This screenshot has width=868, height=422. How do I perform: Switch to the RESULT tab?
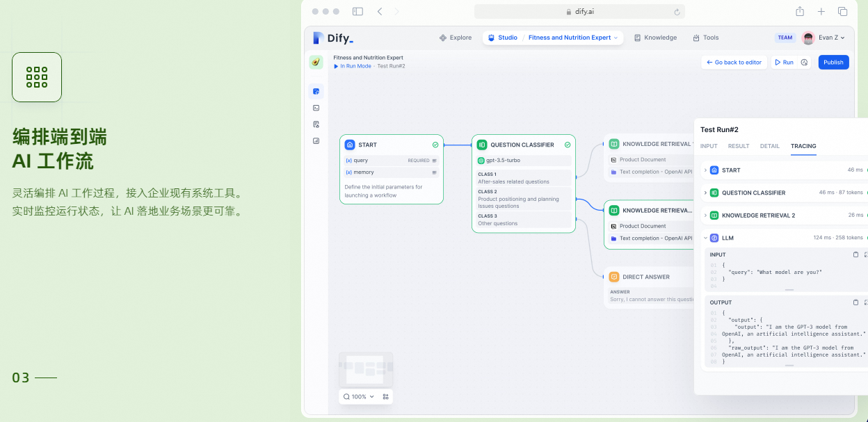coord(739,146)
